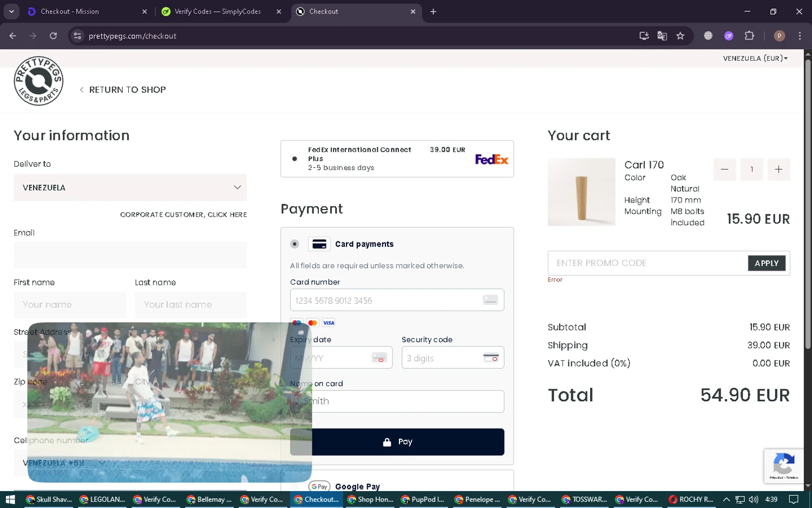Click the Card number field

tap(397, 300)
